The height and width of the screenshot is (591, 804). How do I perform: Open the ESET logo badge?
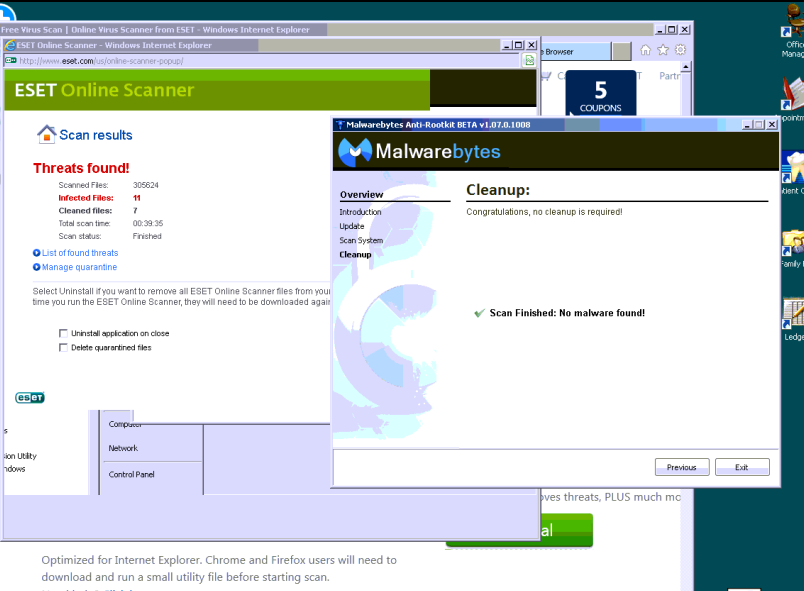click(x=30, y=398)
